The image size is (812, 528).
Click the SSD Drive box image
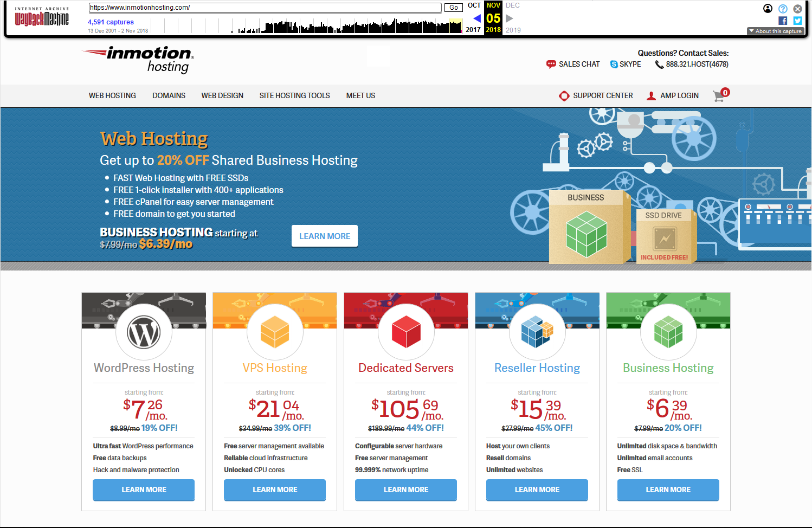tap(666, 236)
